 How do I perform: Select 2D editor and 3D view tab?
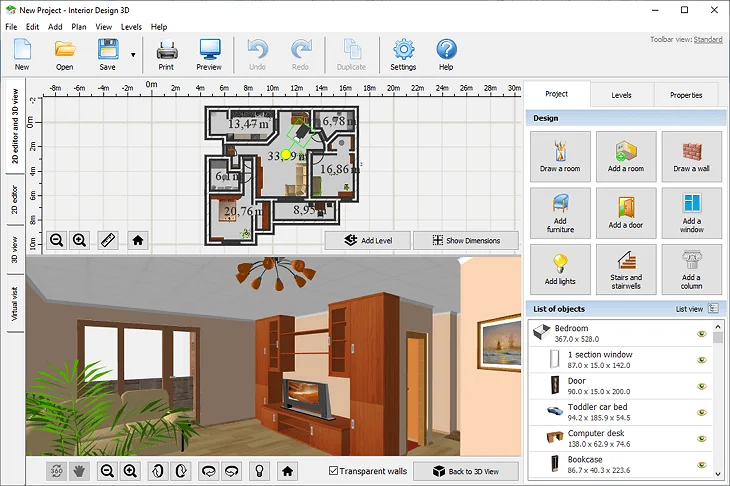click(x=15, y=126)
